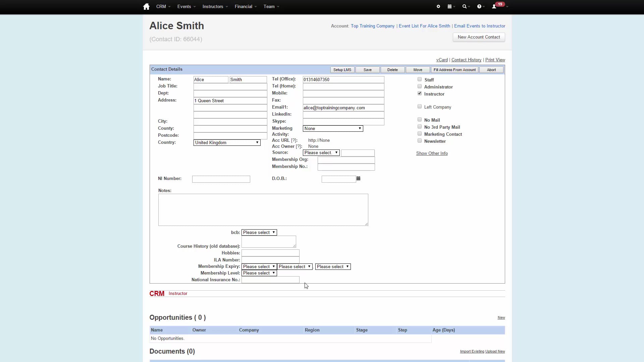The image size is (644, 362).
Task: Open the Instructors menu
Action: (x=215, y=7)
